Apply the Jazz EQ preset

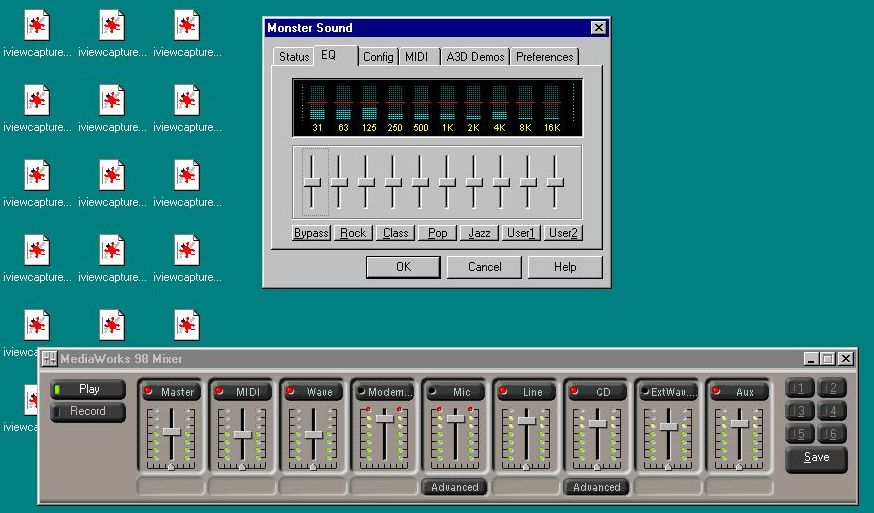click(x=479, y=233)
